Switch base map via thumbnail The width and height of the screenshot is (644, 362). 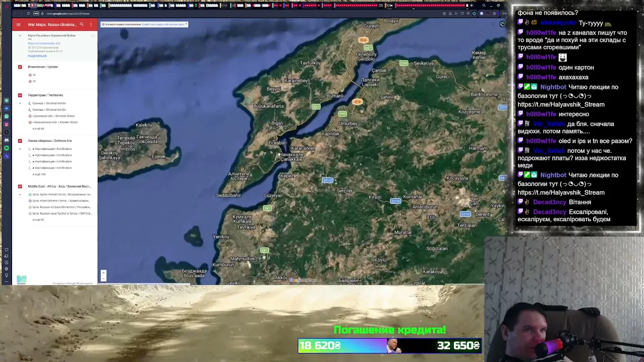(21, 280)
